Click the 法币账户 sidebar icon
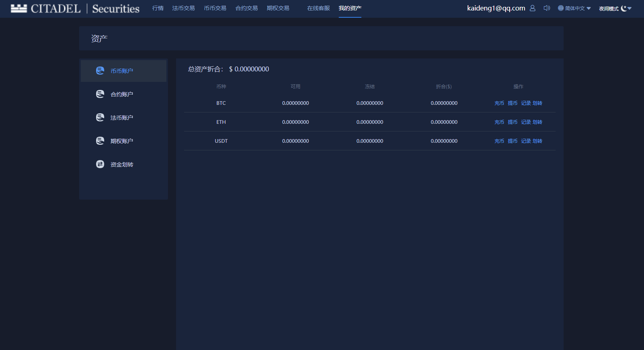 [100, 117]
